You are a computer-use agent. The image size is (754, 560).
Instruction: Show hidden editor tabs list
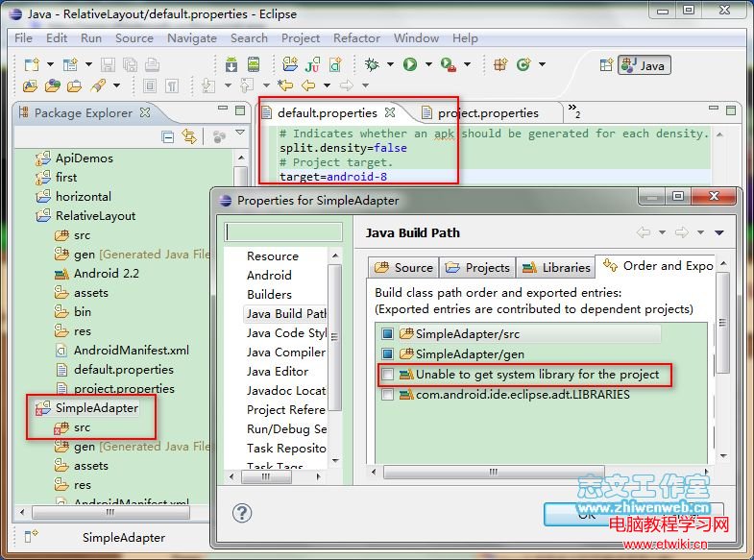click(x=574, y=110)
